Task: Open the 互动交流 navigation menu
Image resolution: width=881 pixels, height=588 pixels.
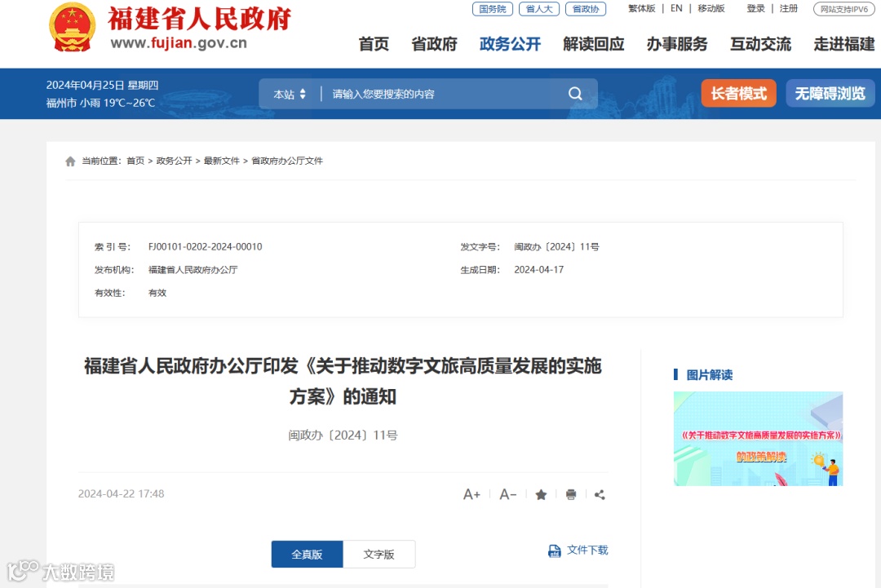Action: (761, 44)
